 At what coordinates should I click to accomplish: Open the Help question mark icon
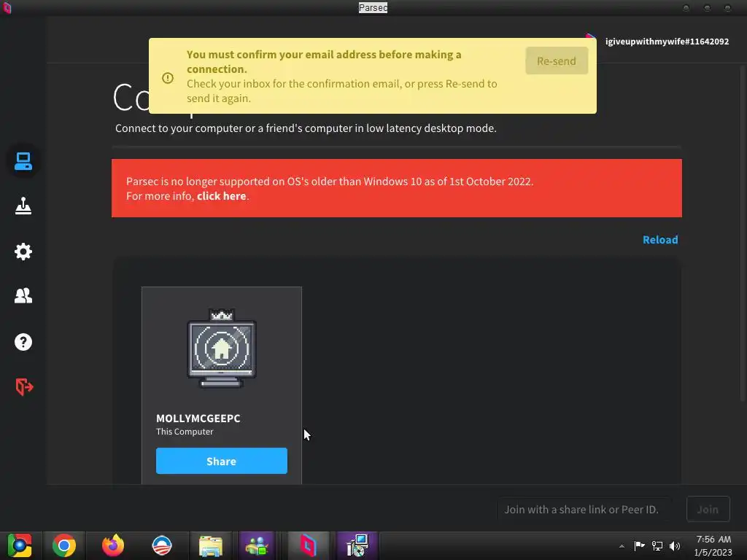pyautogui.click(x=23, y=342)
